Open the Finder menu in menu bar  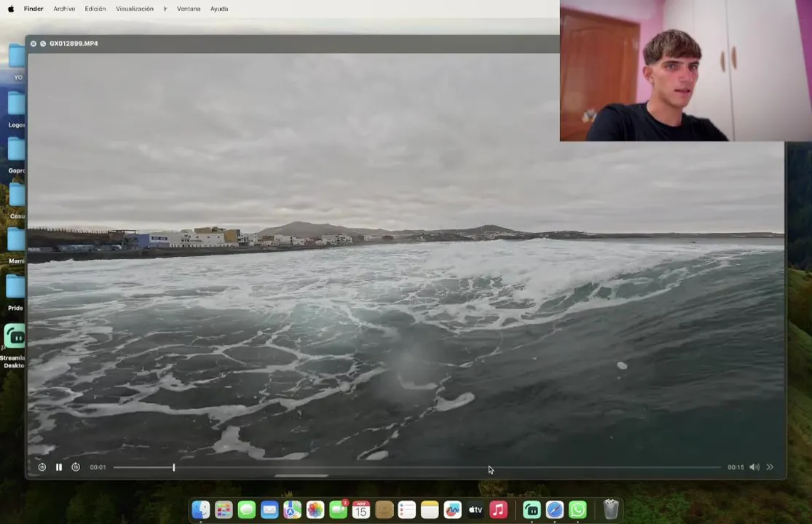pyautogui.click(x=33, y=9)
